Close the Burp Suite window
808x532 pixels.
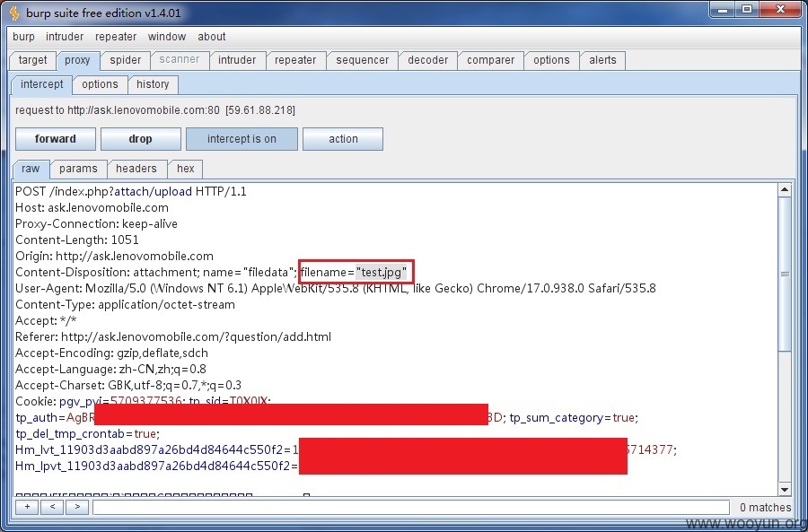(780, 10)
